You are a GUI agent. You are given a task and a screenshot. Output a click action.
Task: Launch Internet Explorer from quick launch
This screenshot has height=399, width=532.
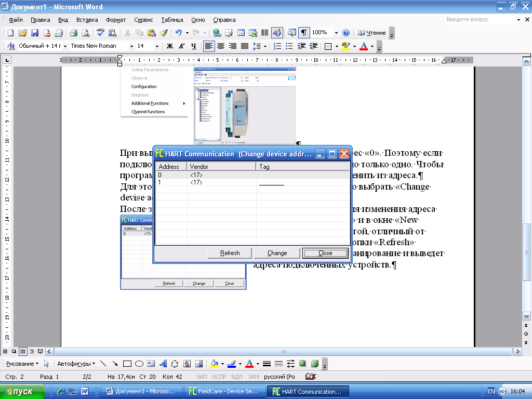pyautogui.click(x=61, y=392)
